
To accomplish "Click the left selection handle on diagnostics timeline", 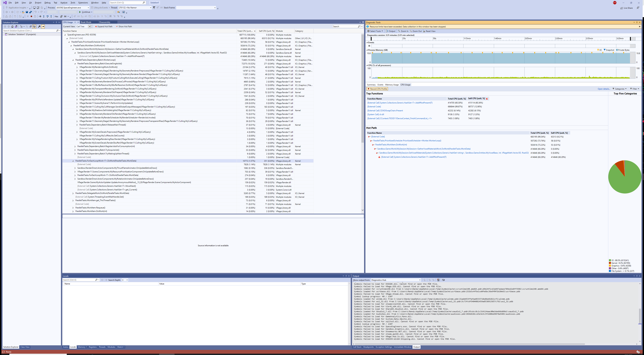I will click(x=371, y=39).
